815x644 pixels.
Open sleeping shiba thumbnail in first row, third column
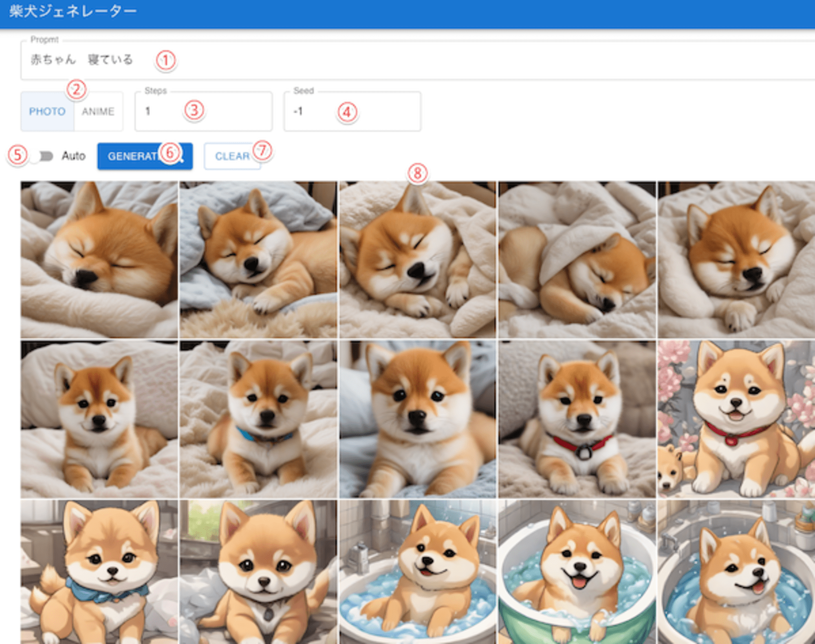(x=418, y=260)
